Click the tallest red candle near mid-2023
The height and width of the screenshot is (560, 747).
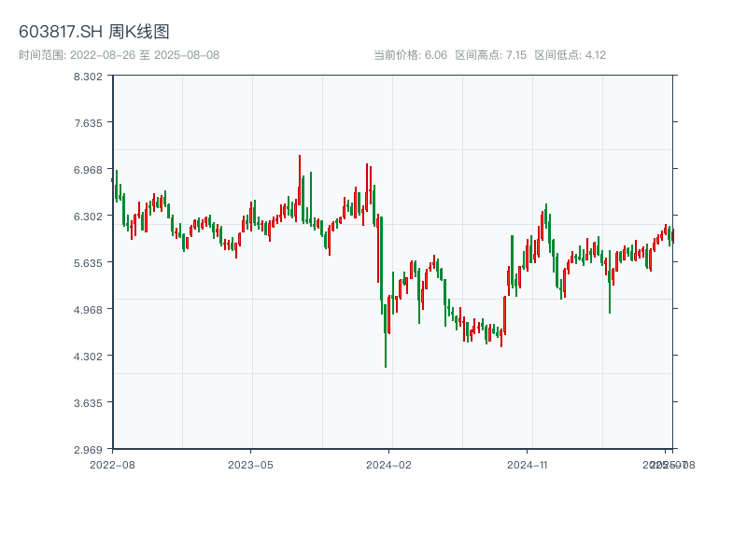(x=300, y=182)
